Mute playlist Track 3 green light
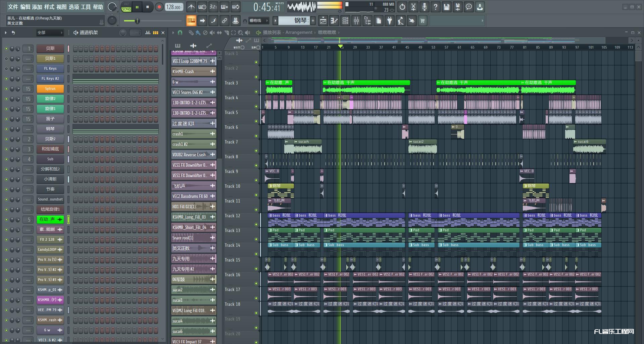The image size is (644, 344). point(256,92)
